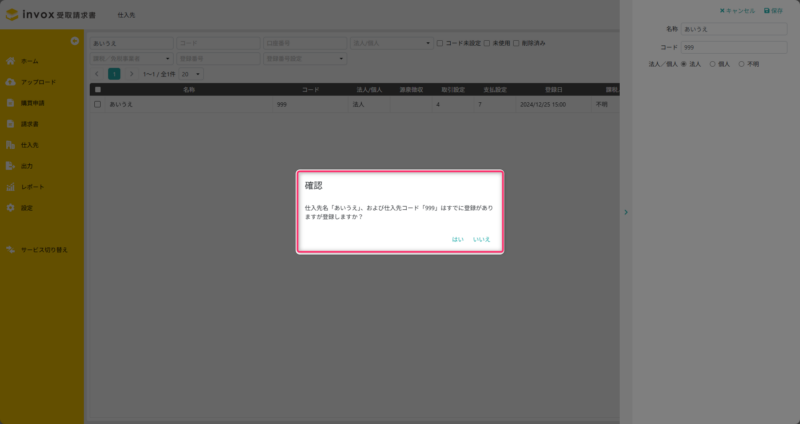Click the 法人/個人 column header
Image resolution: width=800 pixels, height=424 pixels.
369,90
